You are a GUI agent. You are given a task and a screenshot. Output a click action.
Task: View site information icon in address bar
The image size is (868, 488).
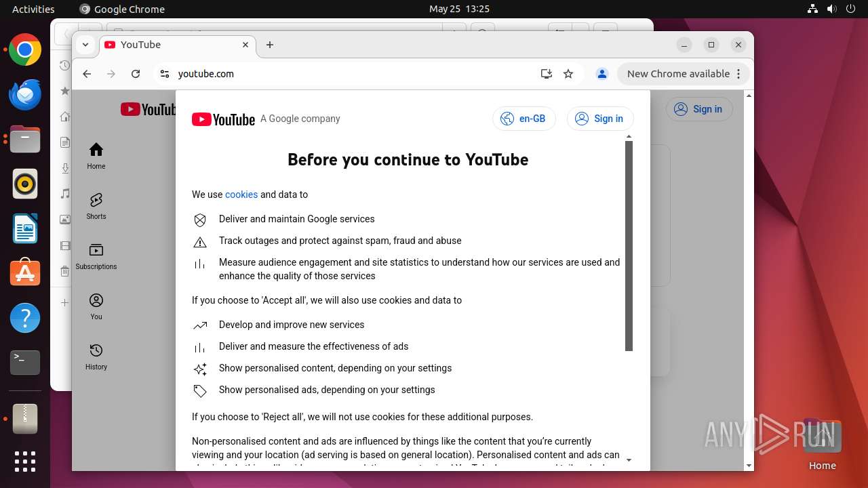(x=164, y=74)
